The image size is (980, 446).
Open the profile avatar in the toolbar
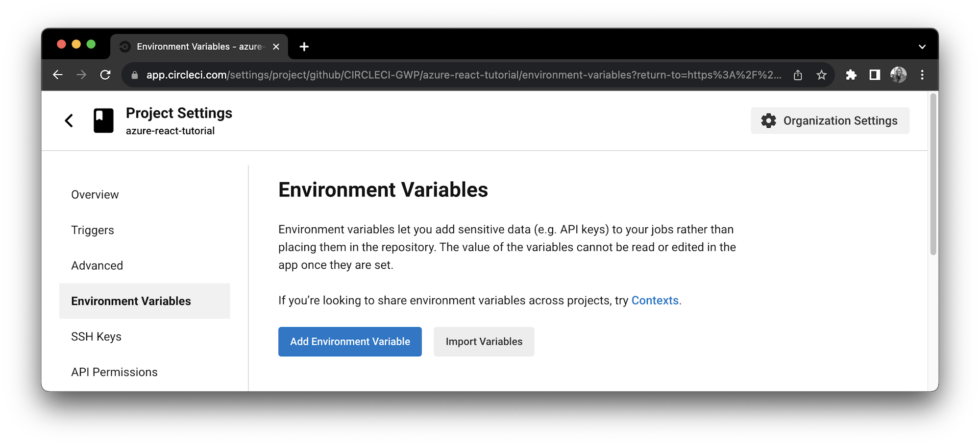pos(898,74)
